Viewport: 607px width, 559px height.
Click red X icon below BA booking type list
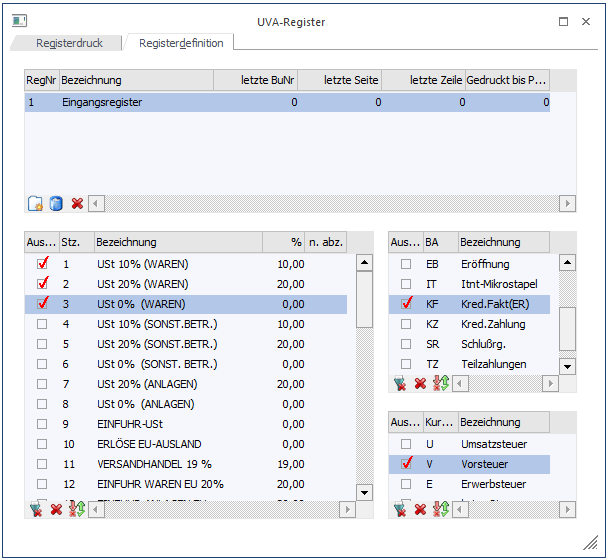tap(420, 384)
